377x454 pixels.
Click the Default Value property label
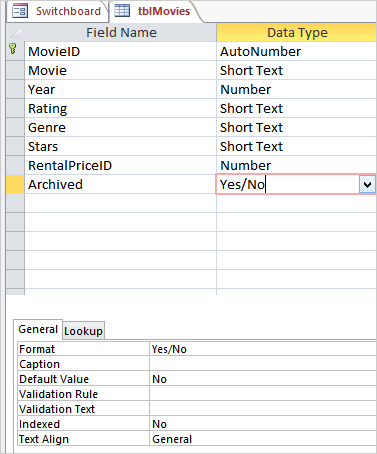click(x=83, y=379)
